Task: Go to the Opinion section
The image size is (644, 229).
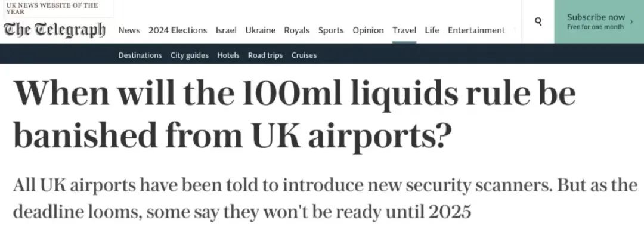Action: point(369,30)
